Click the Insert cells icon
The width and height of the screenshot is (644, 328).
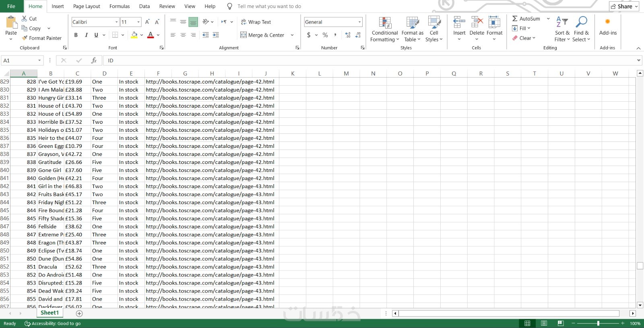(459, 23)
